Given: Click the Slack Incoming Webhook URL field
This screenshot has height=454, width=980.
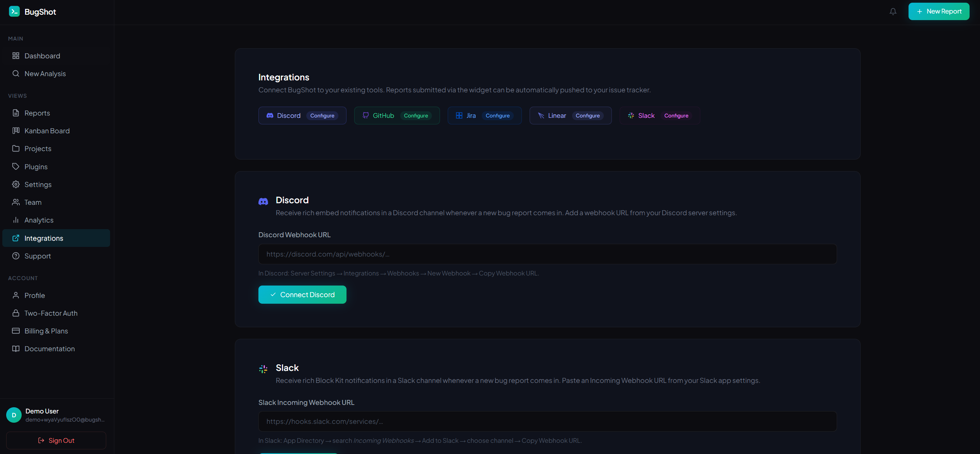Looking at the screenshot, I should point(547,422).
